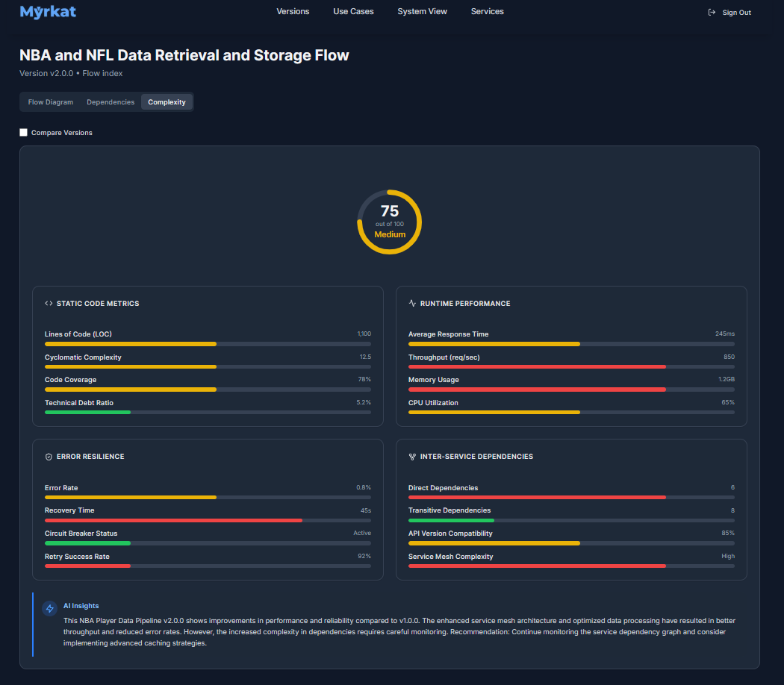Click the 75 complexity score gauge
784x685 pixels.
point(390,222)
